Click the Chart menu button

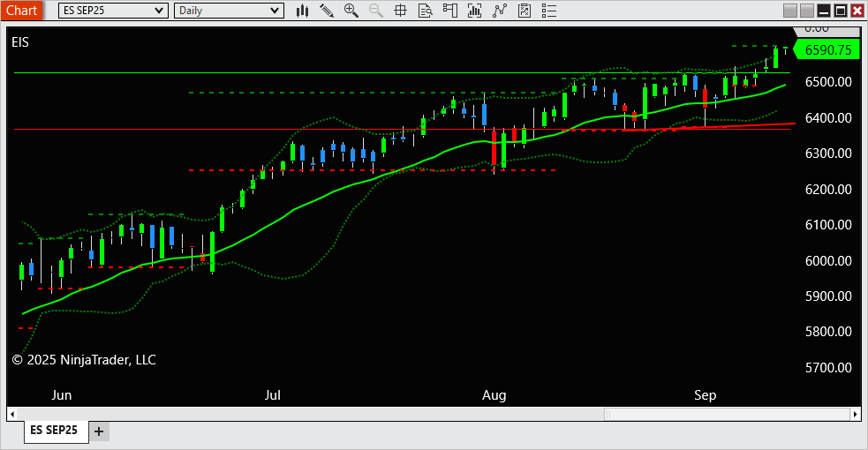coord(21,11)
